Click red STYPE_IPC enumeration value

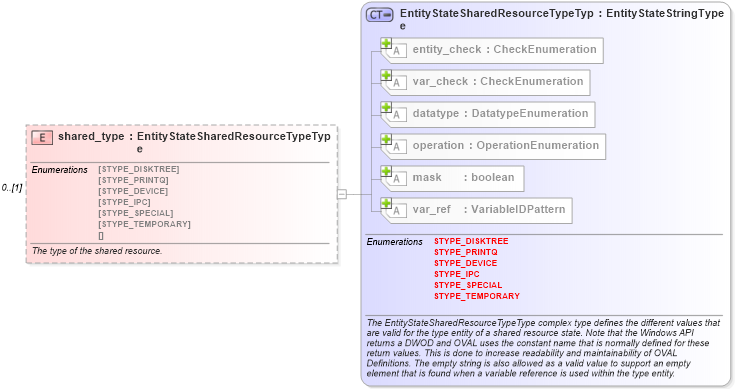pyautogui.click(x=457, y=274)
